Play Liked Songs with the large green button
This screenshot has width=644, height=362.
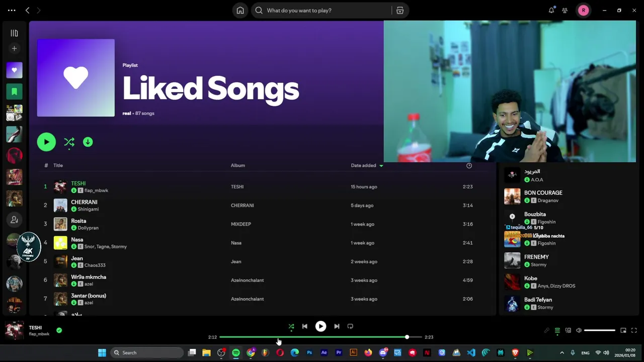46,142
